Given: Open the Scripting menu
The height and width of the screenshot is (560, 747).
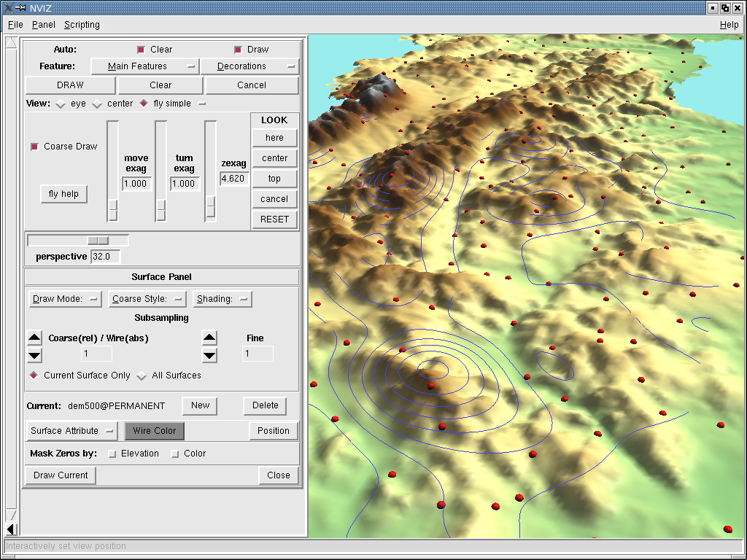Looking at the screenshot, I should click(82, 25).
